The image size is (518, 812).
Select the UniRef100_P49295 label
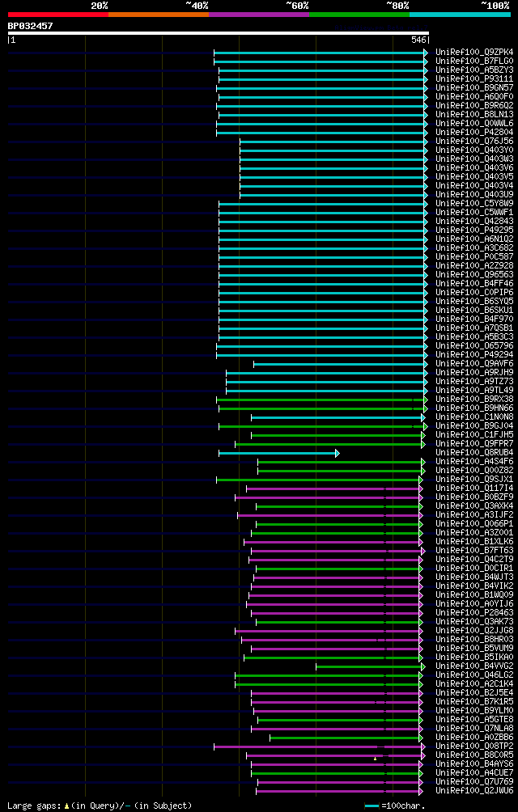tap(474, 230)
